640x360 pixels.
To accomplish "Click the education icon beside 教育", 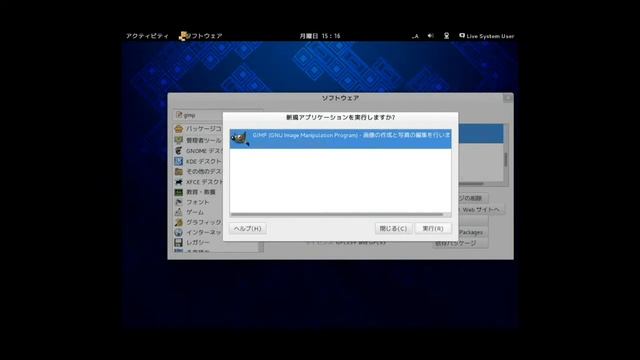I will click(x=178, y=192).
